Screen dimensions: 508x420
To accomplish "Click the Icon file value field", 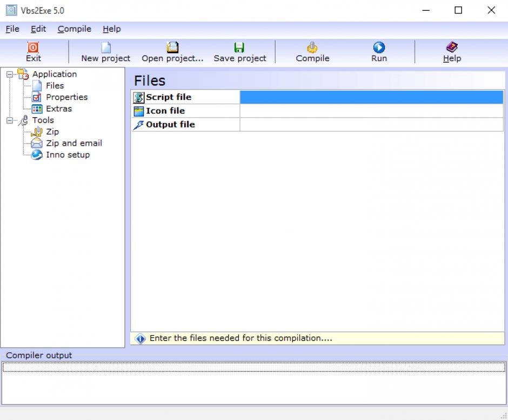I will click(x=372, y=111).
